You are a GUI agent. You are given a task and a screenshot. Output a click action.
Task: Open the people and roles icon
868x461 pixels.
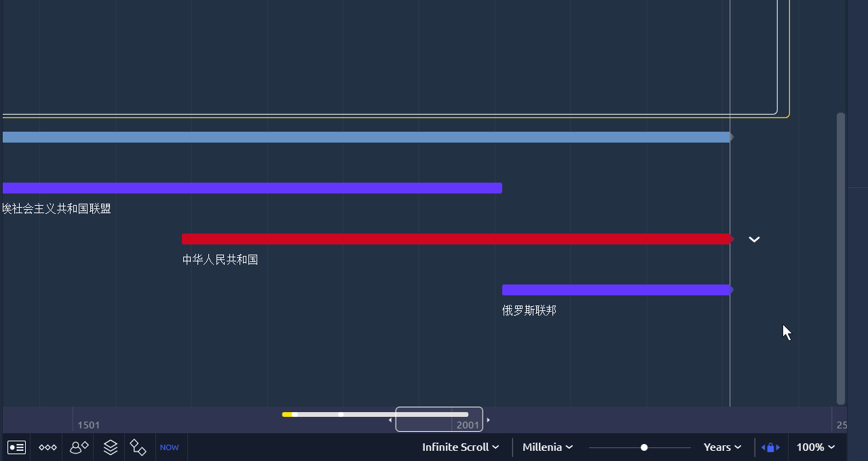(x=79, y=447)
